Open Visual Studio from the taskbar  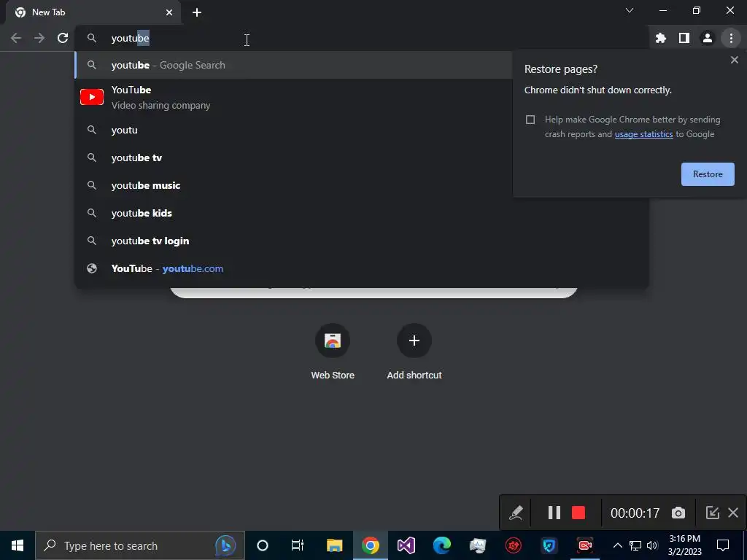point(406,545)
